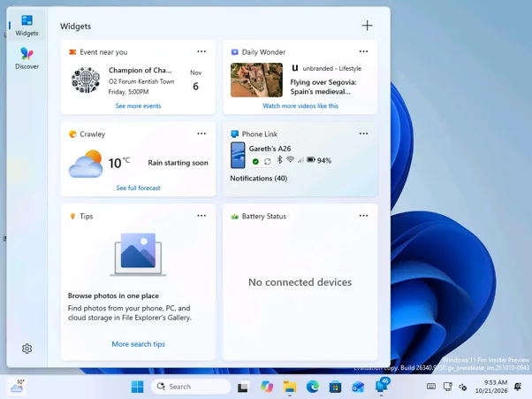Screen dimensions: 532x399
Task: Open the Widgets tab in sidebar
Action: (27, 26)
